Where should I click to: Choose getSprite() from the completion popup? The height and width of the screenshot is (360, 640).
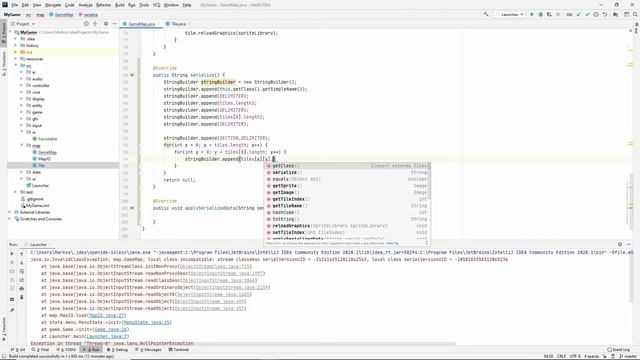347,186
